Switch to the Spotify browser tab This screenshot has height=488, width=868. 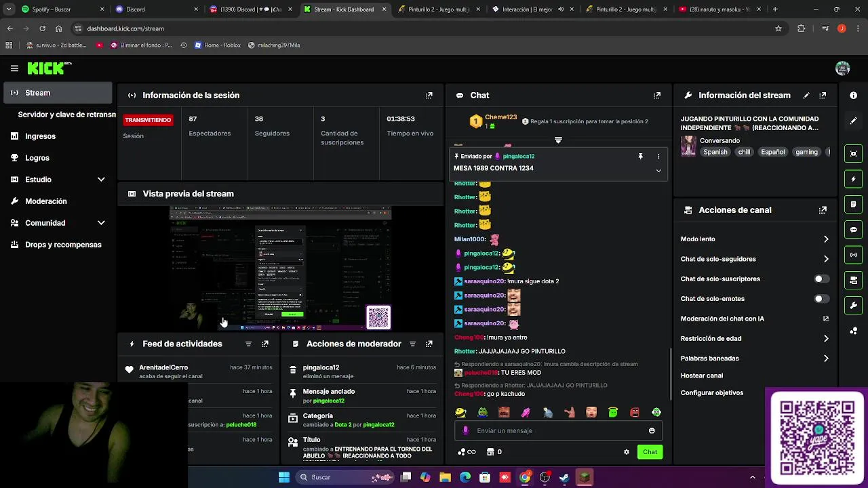[x=63, y=9]
